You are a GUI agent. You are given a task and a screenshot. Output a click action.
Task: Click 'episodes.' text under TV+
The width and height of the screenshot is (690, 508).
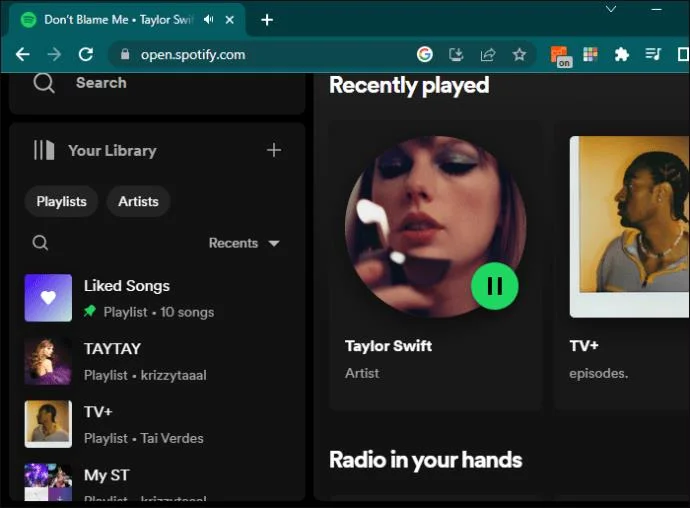tap(598, 374)
